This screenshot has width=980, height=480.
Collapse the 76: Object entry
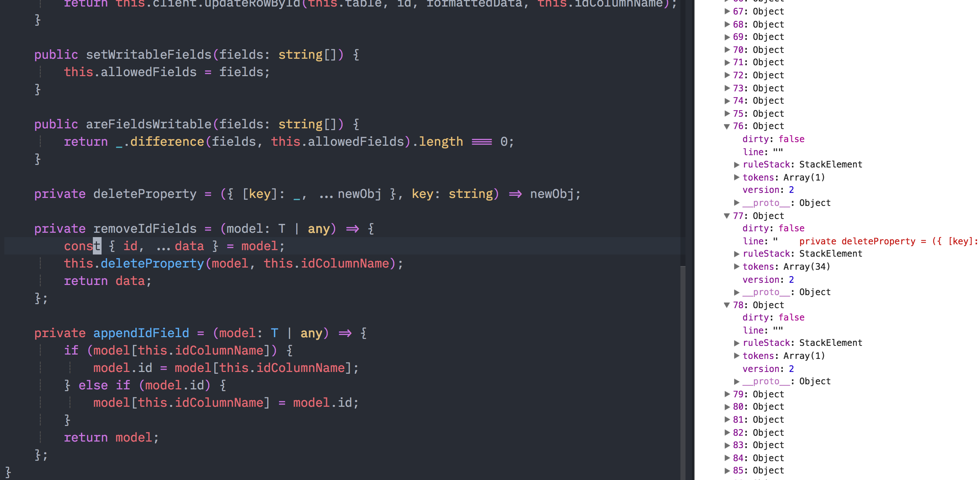726,126
